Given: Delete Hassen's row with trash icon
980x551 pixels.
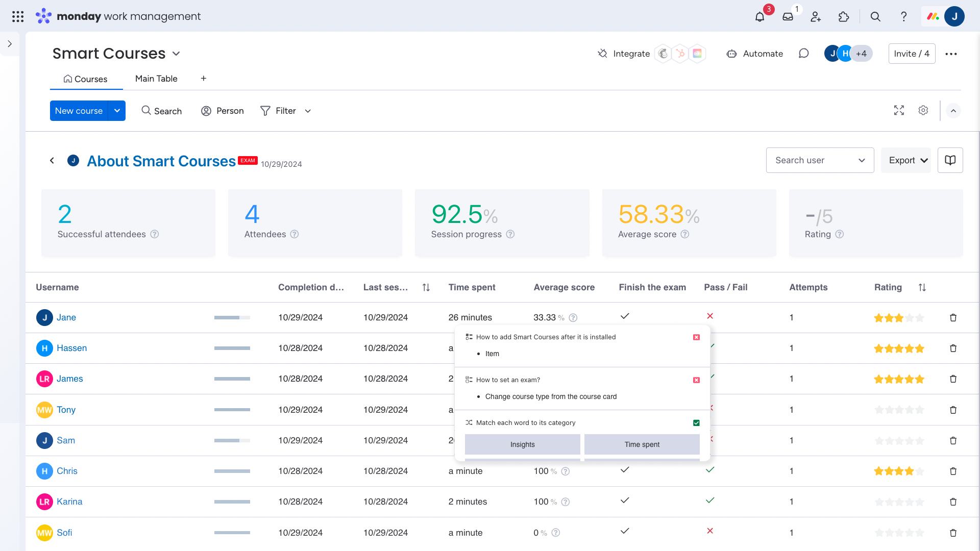Looking at the screenshot, I should pos(953,348).
